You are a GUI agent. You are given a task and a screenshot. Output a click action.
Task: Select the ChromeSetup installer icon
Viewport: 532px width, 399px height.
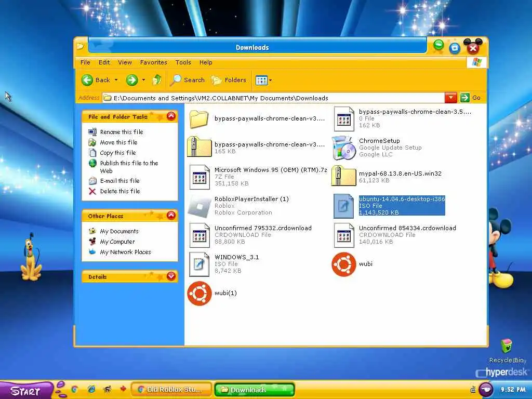click(x=344, y=148)
